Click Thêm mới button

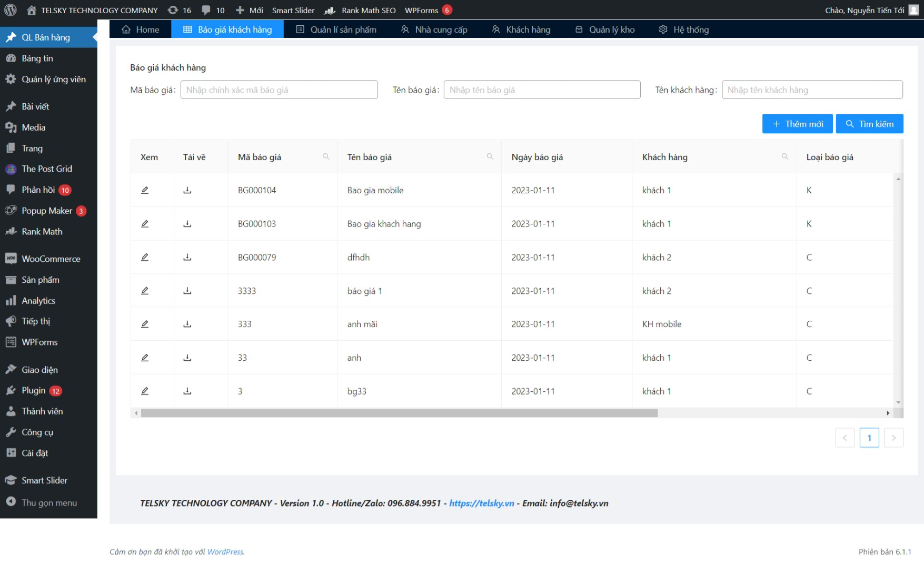click(x=798, y=124)
